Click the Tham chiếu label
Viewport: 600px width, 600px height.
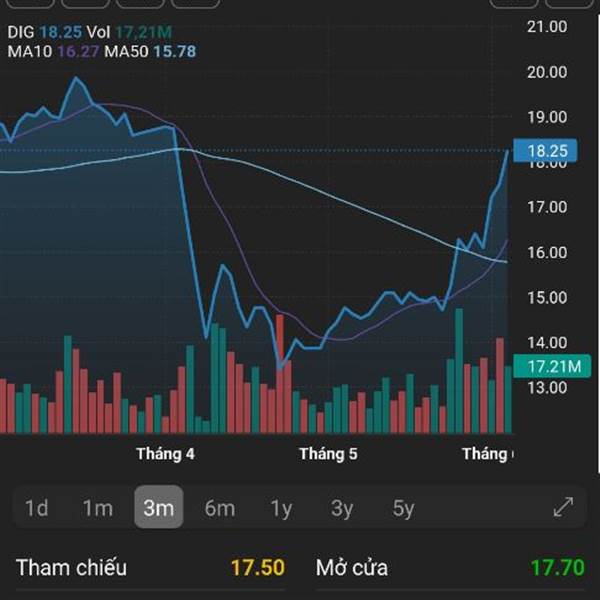pos(71,567)
